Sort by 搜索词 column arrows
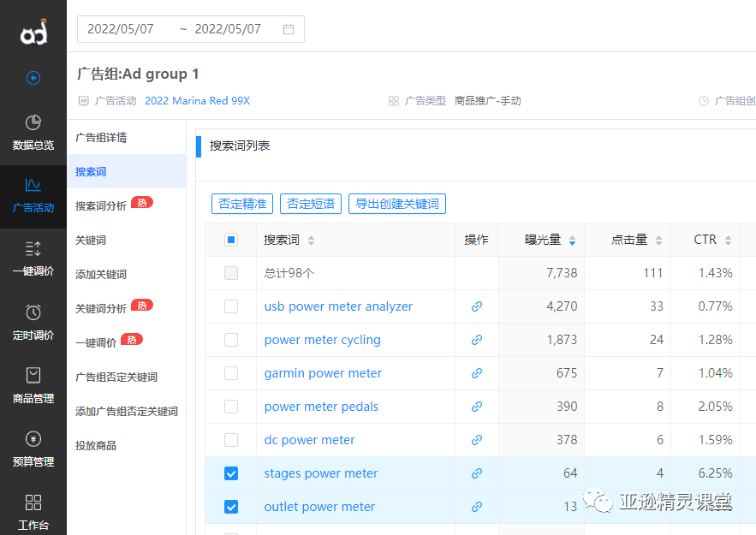 click(x=311, y=241)
